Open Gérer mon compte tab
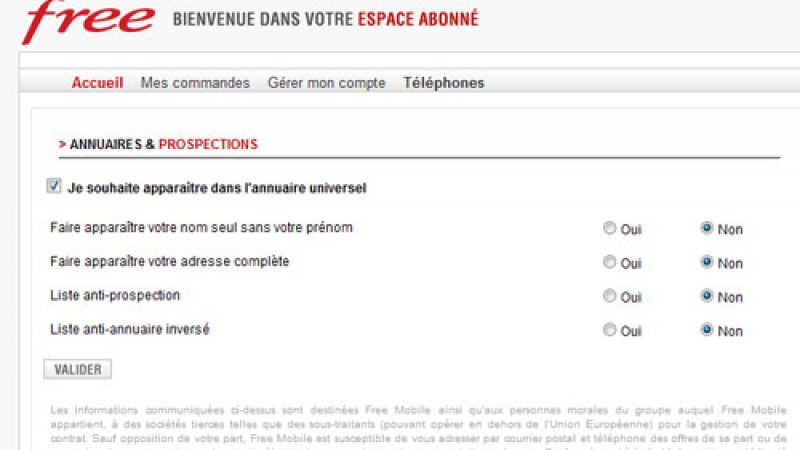 point(326,83)
